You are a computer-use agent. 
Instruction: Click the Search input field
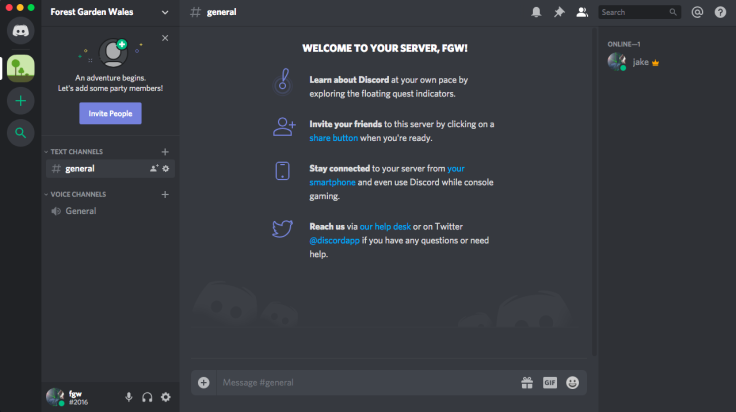tap(639, 12)
